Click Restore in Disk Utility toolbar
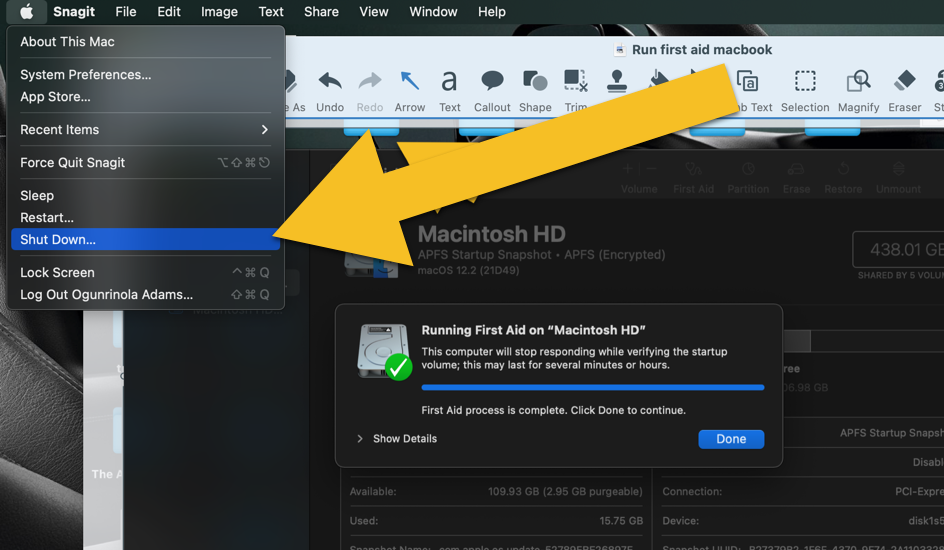The width and height of the screenshot is (944, 550). [843, 178]
